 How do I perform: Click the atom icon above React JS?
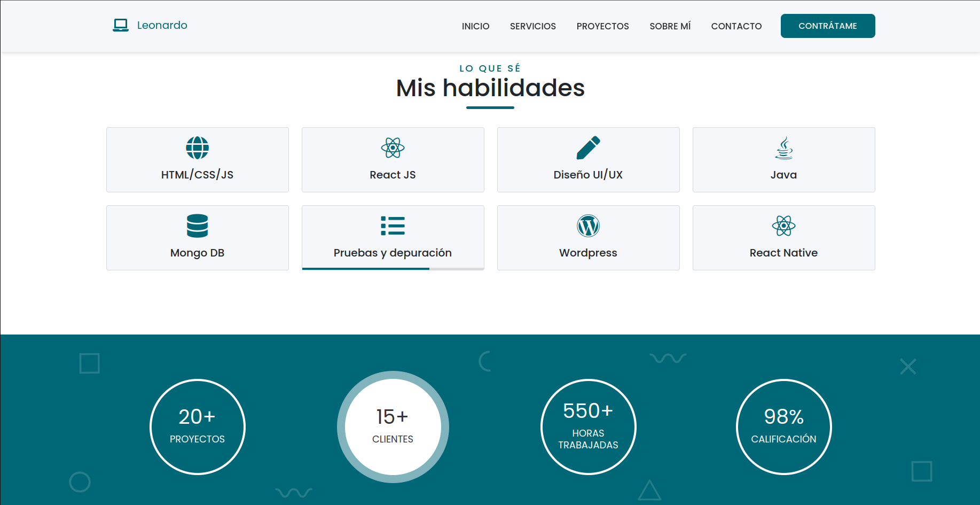pos(393,148)
